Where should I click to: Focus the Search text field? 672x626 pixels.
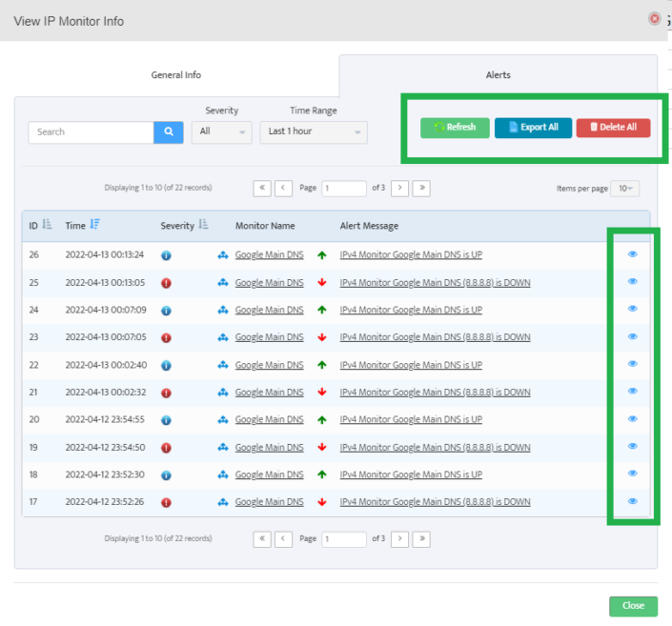tap(92, 132)
